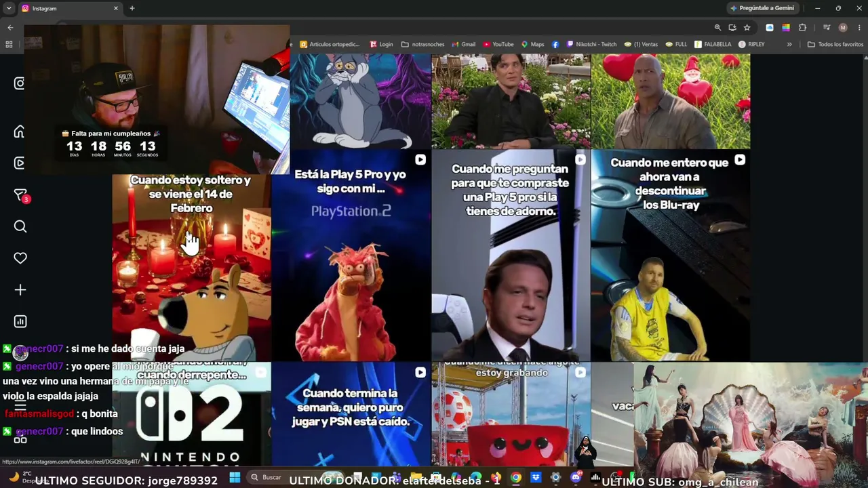Open the Facebook bookmark icon

click(555, 45)
